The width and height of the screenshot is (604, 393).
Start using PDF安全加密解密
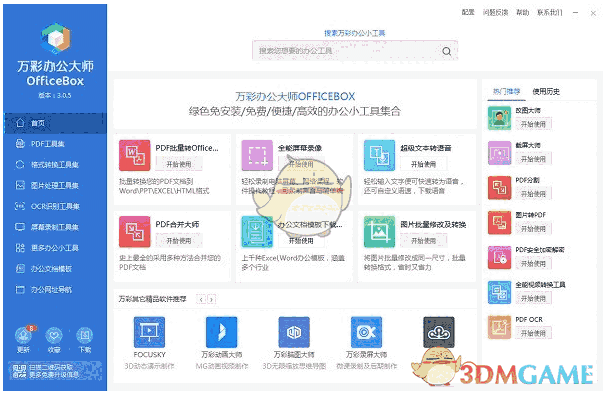coord(534,264)
